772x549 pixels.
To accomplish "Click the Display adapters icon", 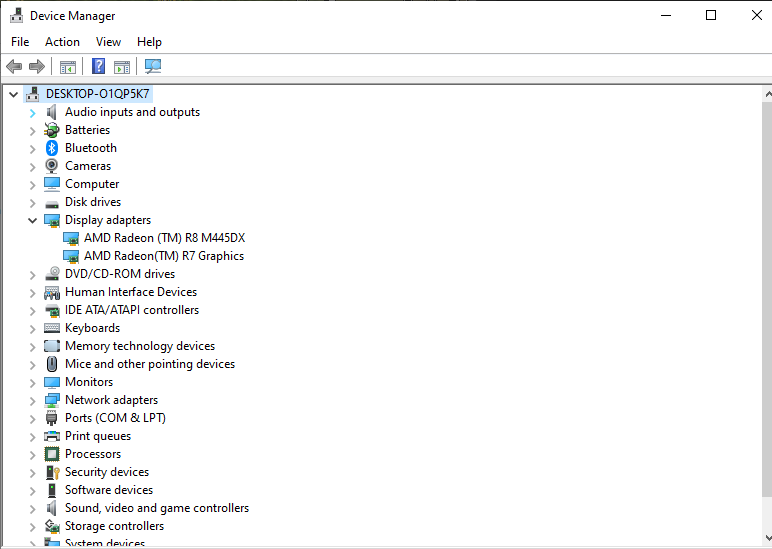I will click(52, 221).
